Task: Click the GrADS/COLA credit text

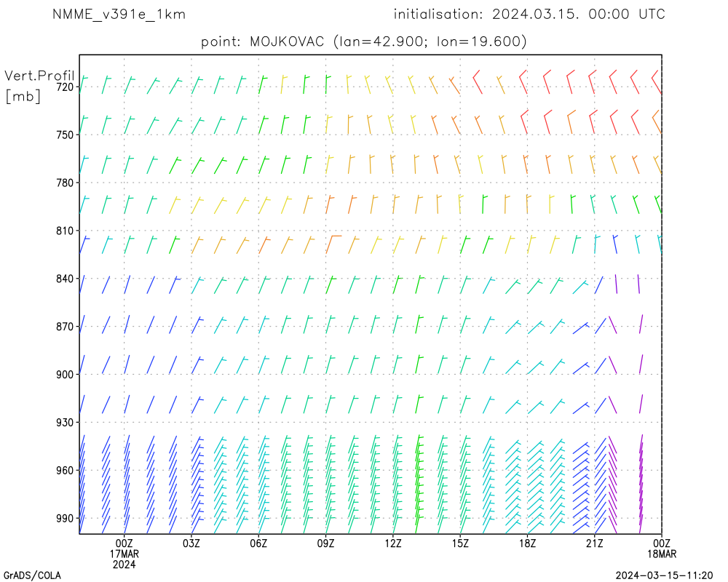Action: tap(33, 575)
